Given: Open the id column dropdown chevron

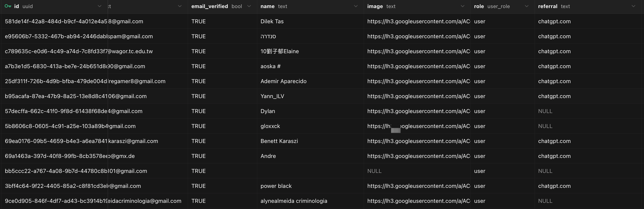Looking at the screenshot, I should (99, 6).
